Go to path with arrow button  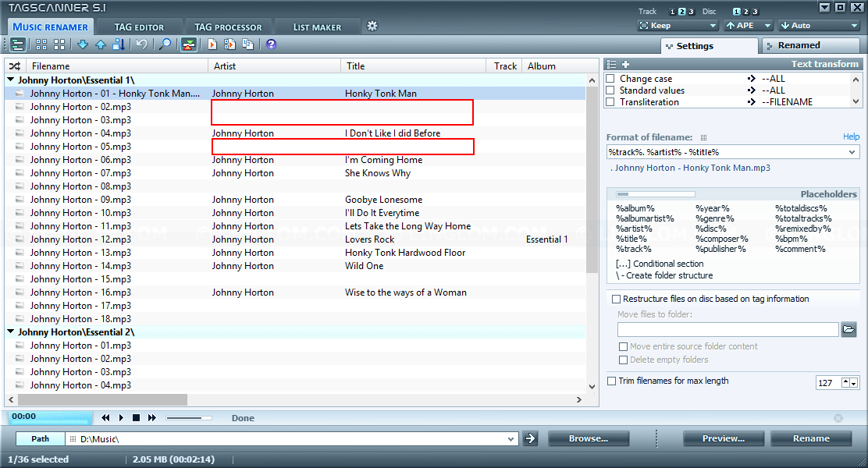[x=530, y=438]
